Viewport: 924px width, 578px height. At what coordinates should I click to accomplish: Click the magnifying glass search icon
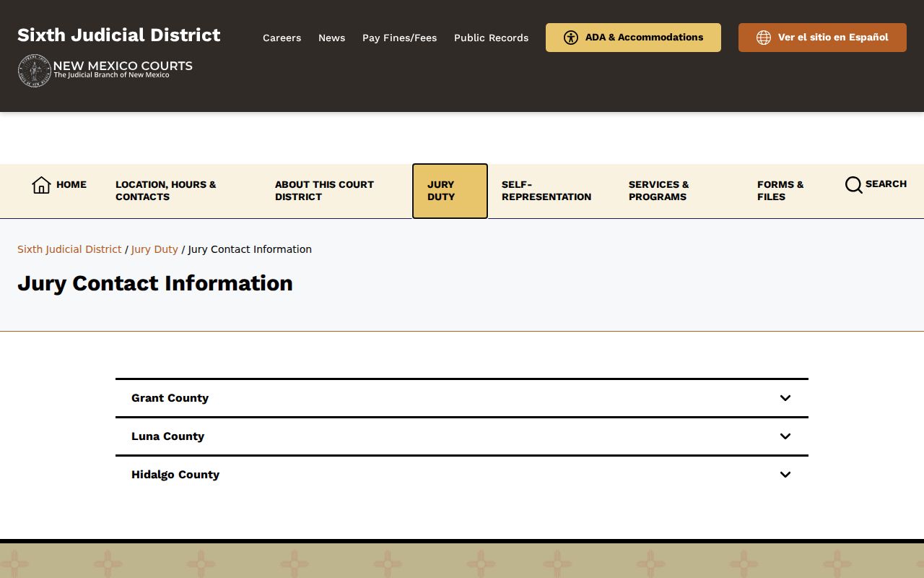(853, 185)
